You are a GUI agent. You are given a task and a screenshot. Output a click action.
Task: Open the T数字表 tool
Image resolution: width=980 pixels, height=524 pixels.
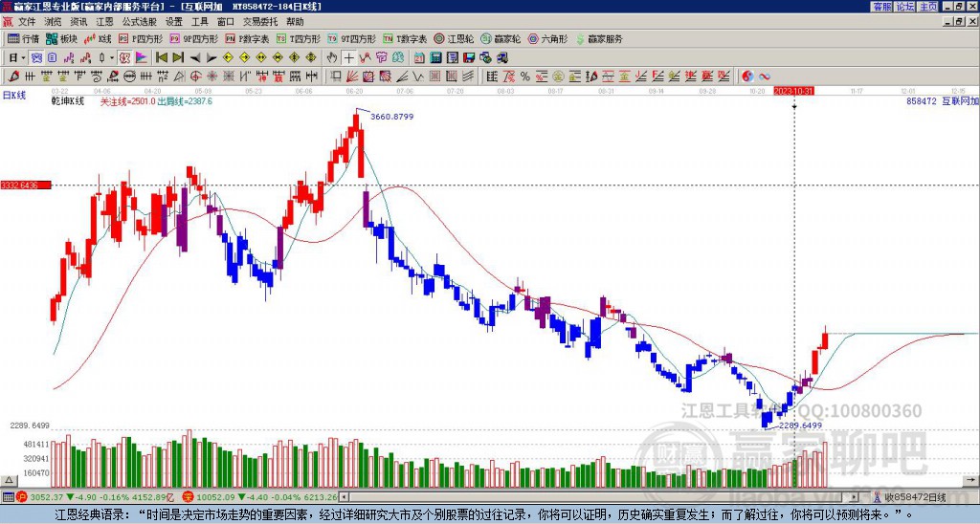(x=405, y=38)
